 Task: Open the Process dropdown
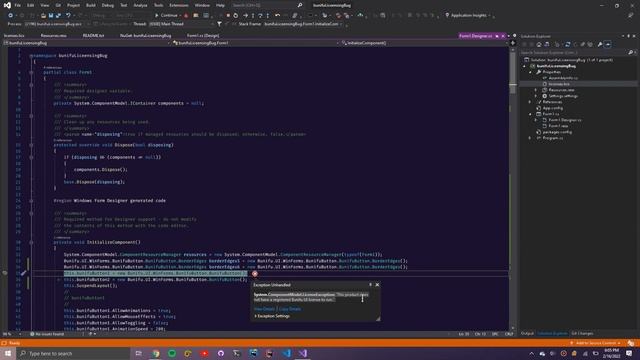click(55, 24)
